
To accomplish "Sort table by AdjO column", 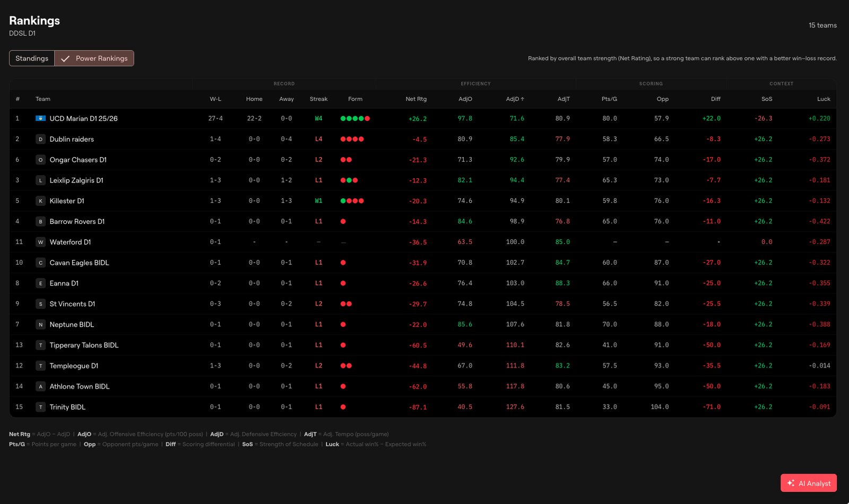I will [465, 99].
